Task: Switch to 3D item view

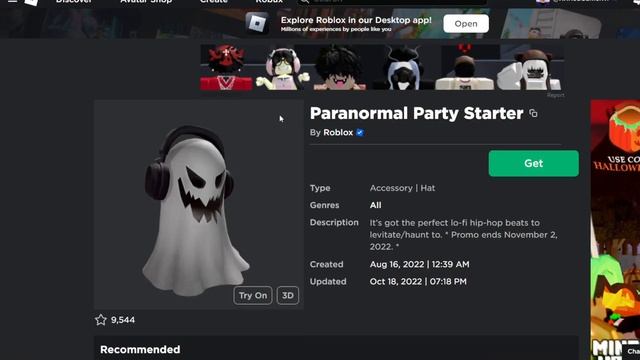Action: pos(288,296)
